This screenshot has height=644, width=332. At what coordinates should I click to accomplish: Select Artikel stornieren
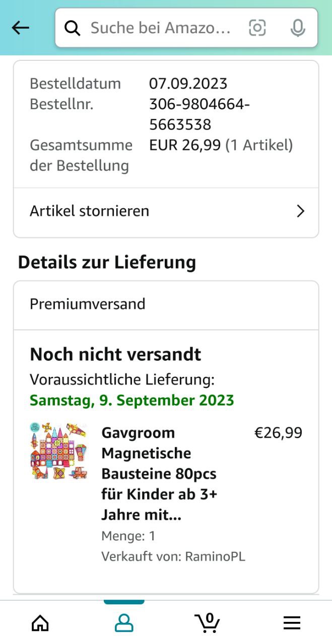90,211
